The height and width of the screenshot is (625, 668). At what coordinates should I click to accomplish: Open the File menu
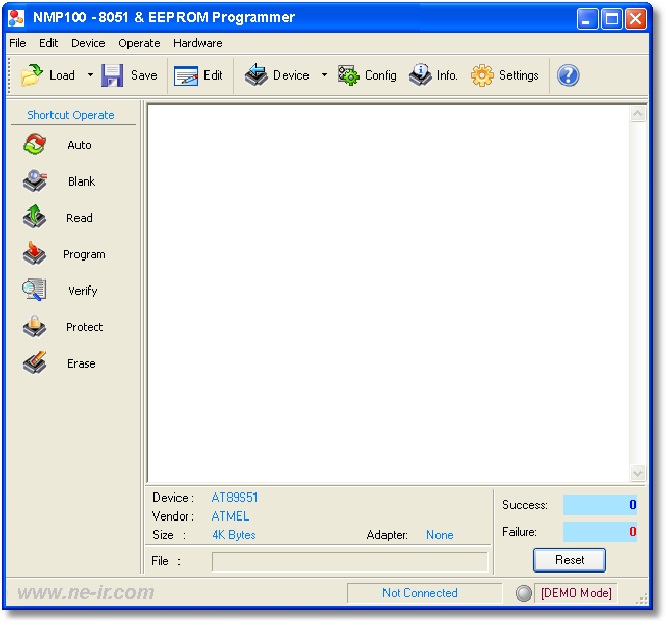point(18,43)
